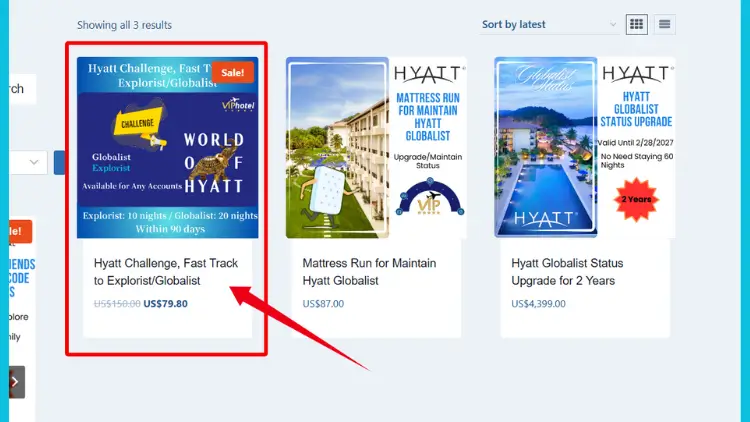Expand the partially visible sidebar dropdown
Screen dimensions: 750x422
click(x=28, y=163)
